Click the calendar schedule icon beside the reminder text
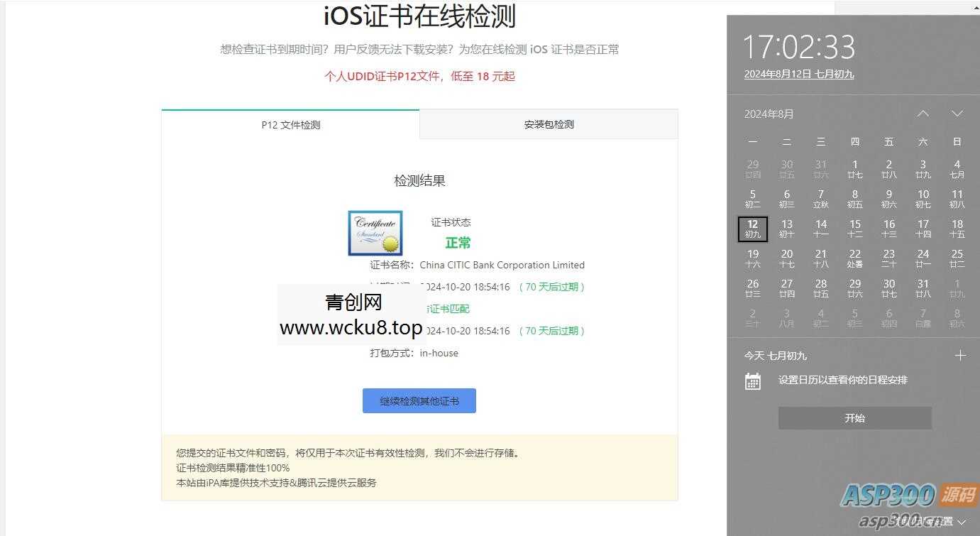 coord(752,380)
